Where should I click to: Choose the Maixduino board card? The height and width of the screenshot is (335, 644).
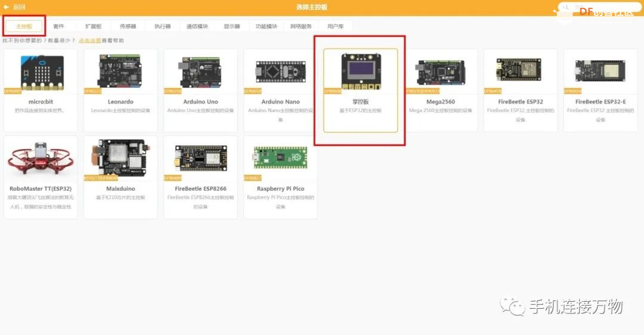coord(120,178)
